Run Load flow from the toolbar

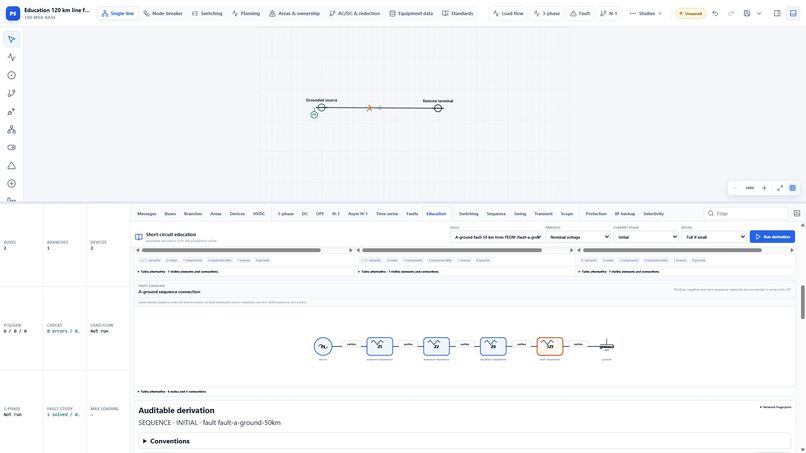508,13
